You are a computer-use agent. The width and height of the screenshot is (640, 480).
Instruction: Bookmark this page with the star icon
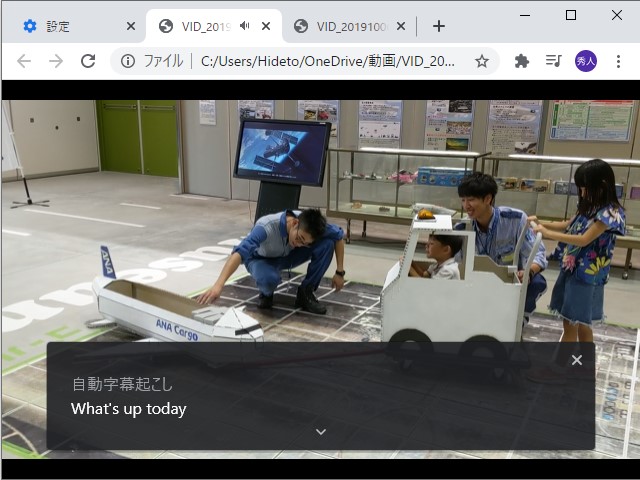[x=482, y=62]
